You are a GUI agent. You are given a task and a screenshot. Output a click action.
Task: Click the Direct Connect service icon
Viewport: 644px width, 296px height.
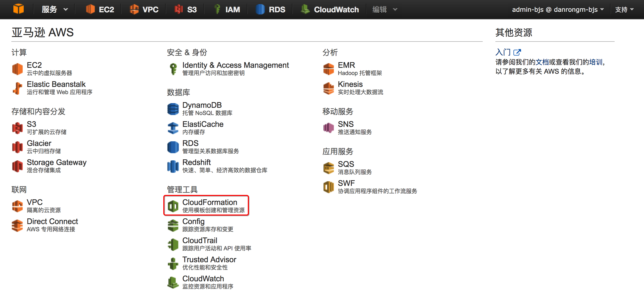point(18,225)
